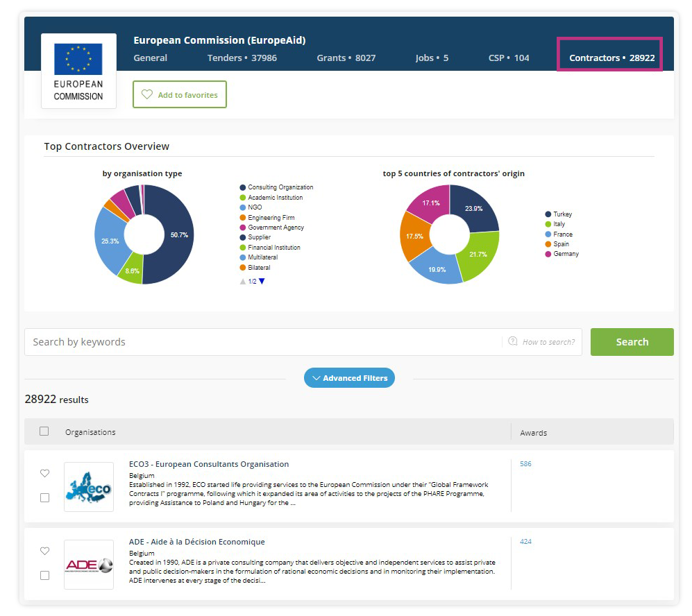Click the "Awards" column header
The height and width of the screenshot is (616, 692).
point(534,433)
